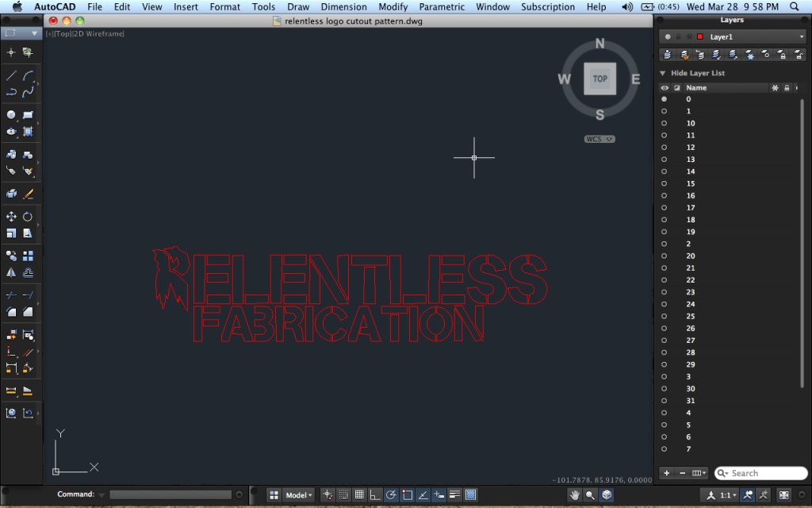The width and height of the screenshot is (812, 508).
Task: Select the Stretch tool
Action: (x=28, y=233)
